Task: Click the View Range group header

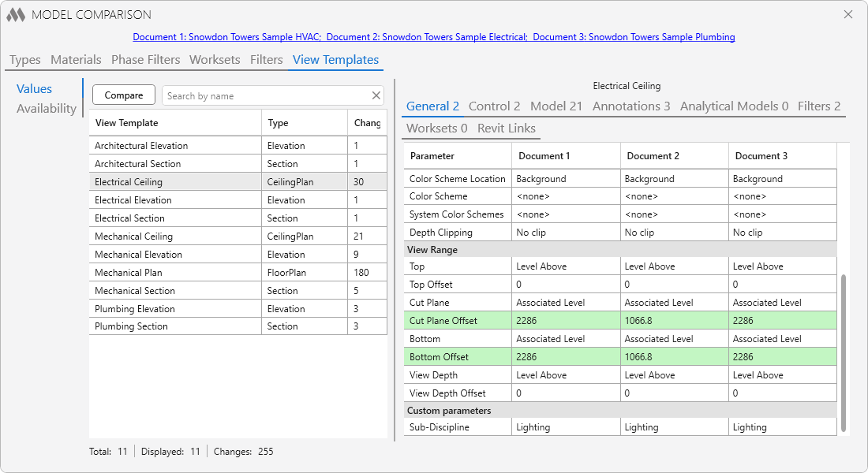Action: pyautogui.click(x=620, y=249)
